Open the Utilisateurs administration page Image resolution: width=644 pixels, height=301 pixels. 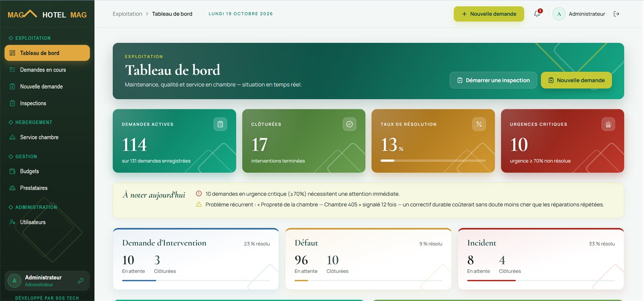click(47, 222)
